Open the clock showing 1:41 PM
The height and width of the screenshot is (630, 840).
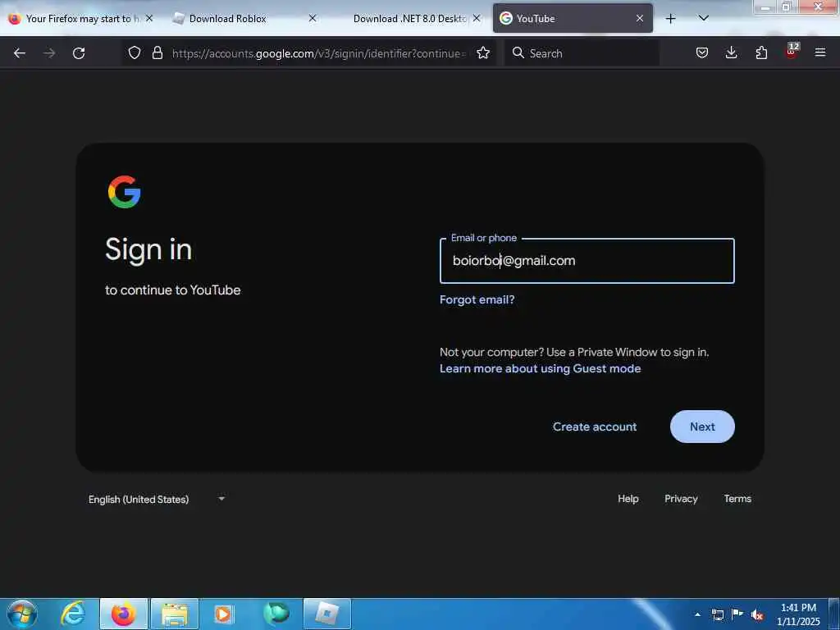[798, 614]
